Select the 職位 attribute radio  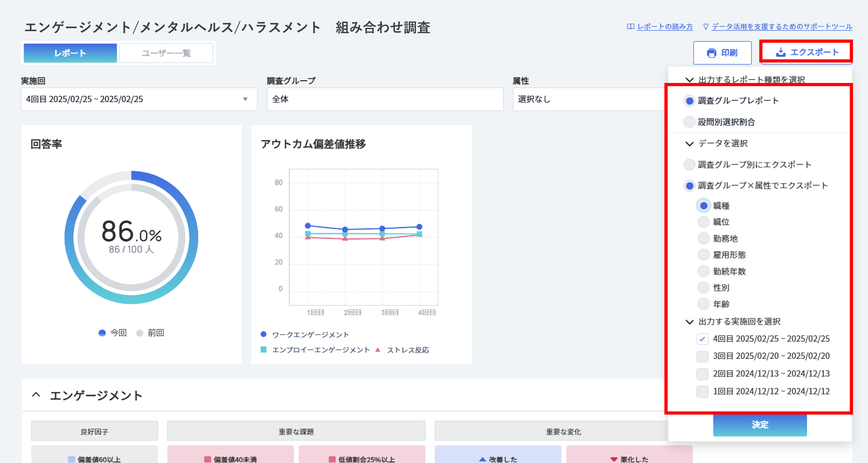(x=704, y=222)
